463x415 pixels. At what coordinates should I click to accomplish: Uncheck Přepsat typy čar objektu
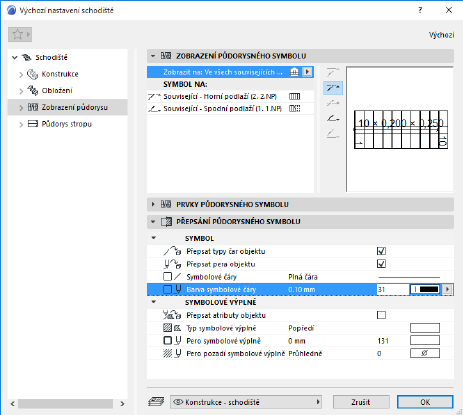(381, 251)
